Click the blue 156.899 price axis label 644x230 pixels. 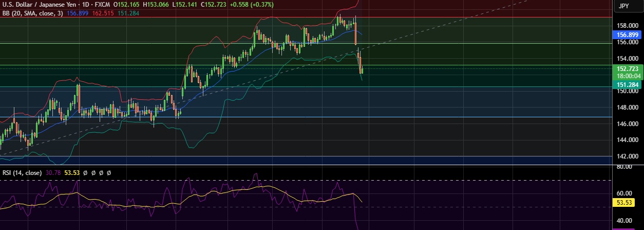[627, 35]
